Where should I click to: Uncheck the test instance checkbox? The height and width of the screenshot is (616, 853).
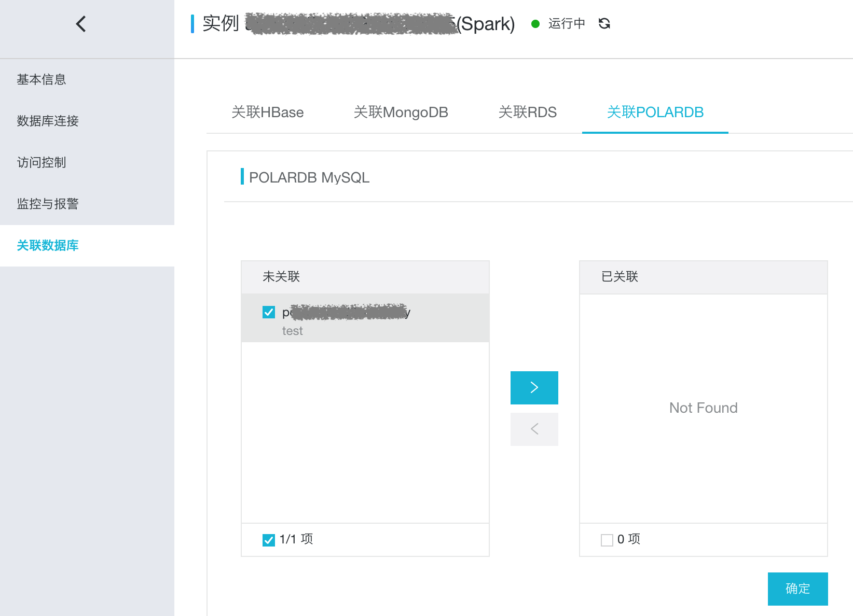pyautogui.click(x=269, y=312)
